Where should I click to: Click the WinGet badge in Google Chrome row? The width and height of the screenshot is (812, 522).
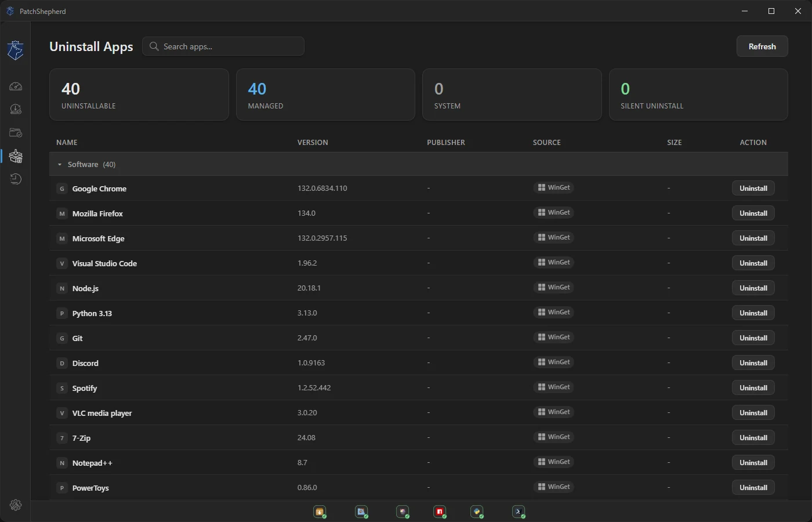pyautogui.click(x=554, y=187)
